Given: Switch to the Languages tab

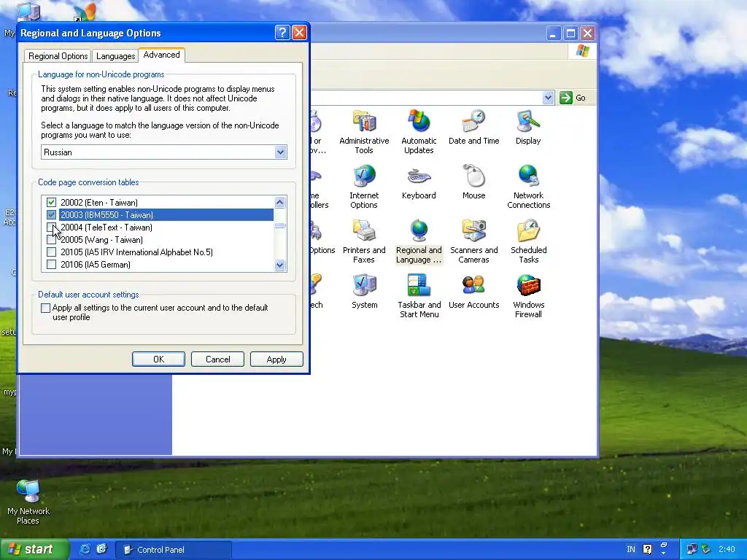Looking at the screenshot, I should 115,56.
